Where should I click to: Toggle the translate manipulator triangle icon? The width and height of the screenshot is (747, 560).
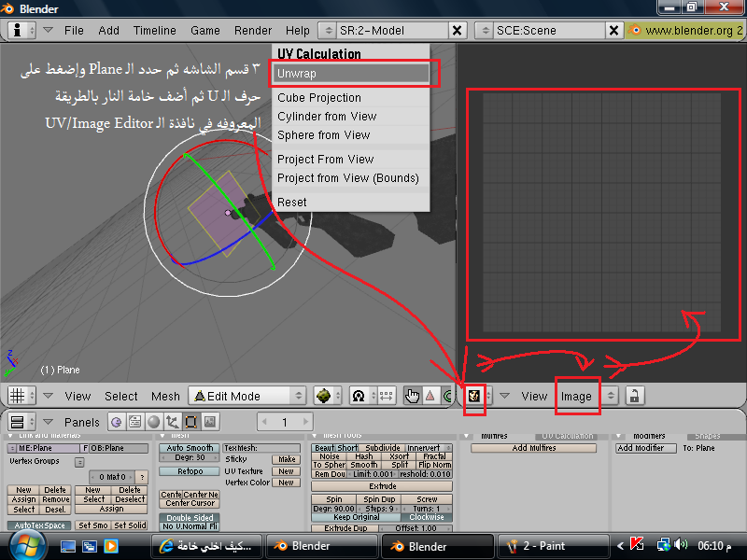coord(430,396)
